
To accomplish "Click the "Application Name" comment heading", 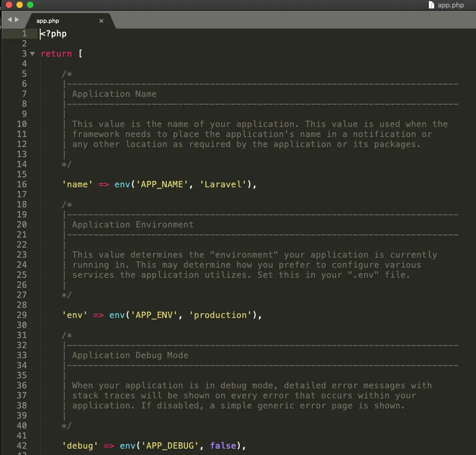I will pyautogui.click(x=114, y=94).
